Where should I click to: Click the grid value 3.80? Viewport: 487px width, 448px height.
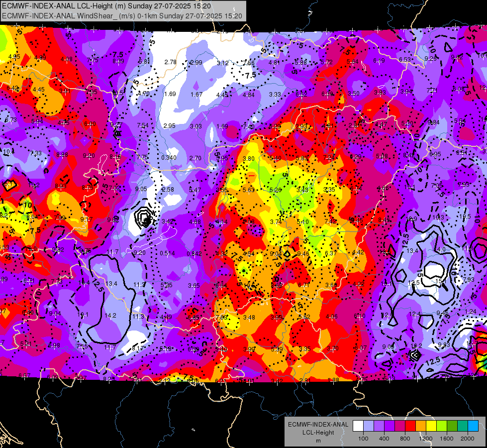click(248, 159)
